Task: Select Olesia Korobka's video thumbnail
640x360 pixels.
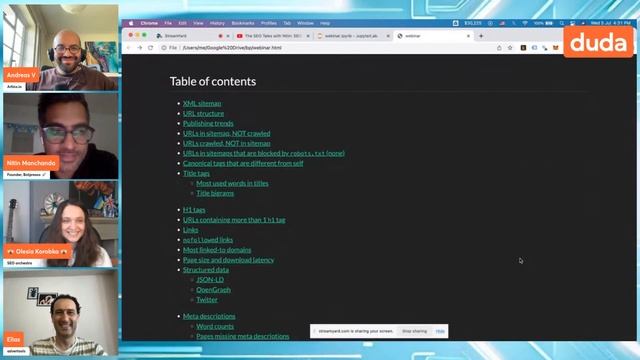Action: point(61,224)
